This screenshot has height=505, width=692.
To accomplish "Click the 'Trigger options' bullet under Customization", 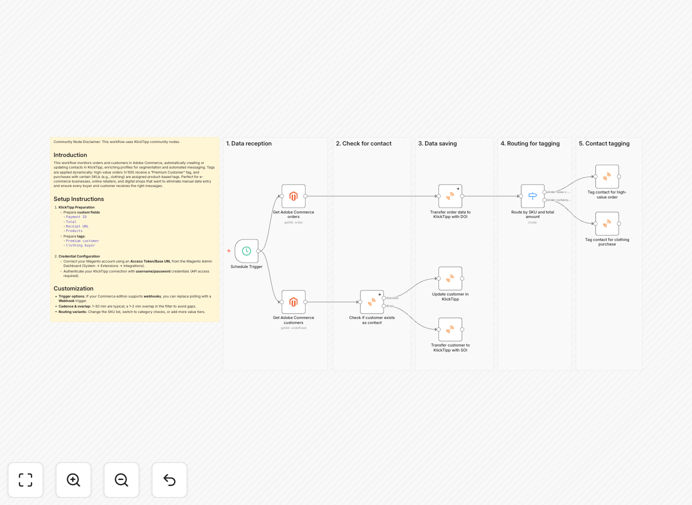I will [135, 299].
